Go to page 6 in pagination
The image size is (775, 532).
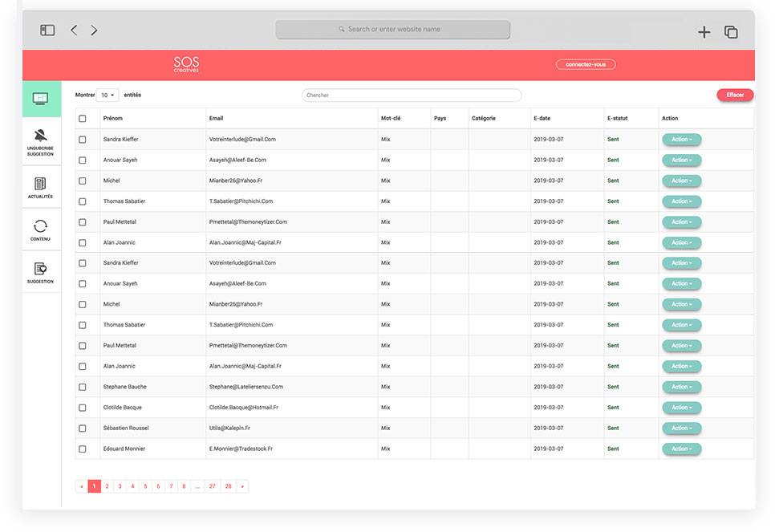click(x=158, y=486)
